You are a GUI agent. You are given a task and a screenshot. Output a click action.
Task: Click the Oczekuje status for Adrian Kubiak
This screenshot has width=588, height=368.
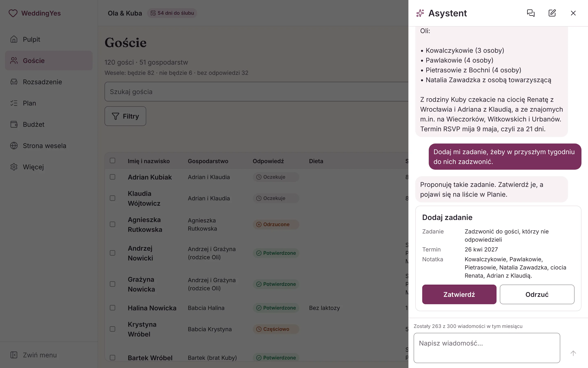(x=276, y=177)
